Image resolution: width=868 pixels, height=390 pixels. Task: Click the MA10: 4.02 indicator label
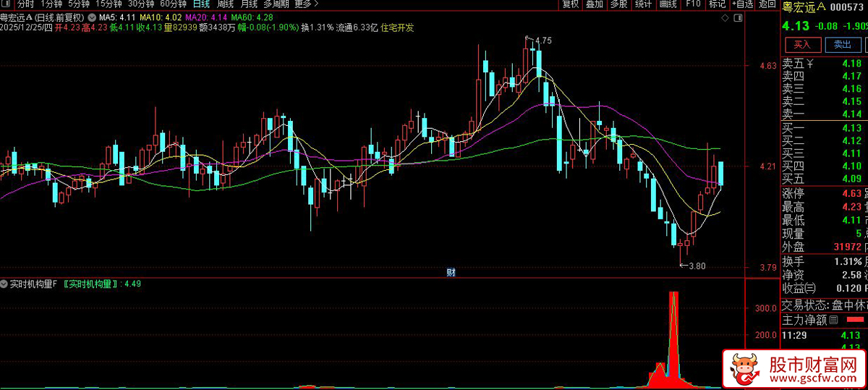[161, 17]
